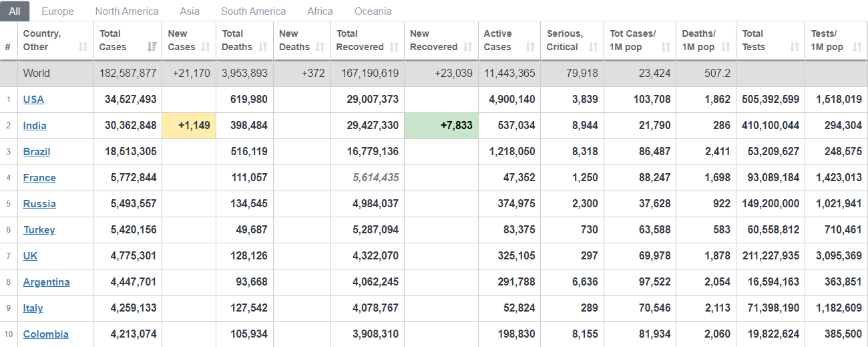Sort by Total Deaths column arrows
Screen dimensions: 868x347
click(263, 47)
